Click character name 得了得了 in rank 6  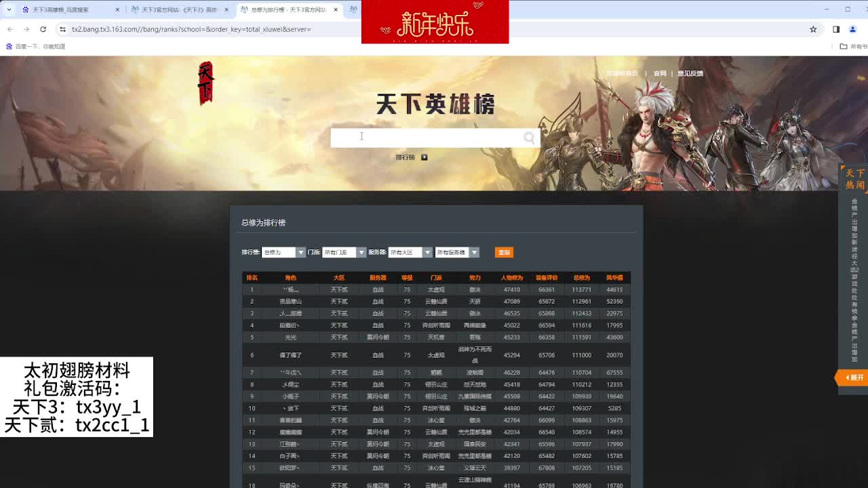(x=290, y=355)
